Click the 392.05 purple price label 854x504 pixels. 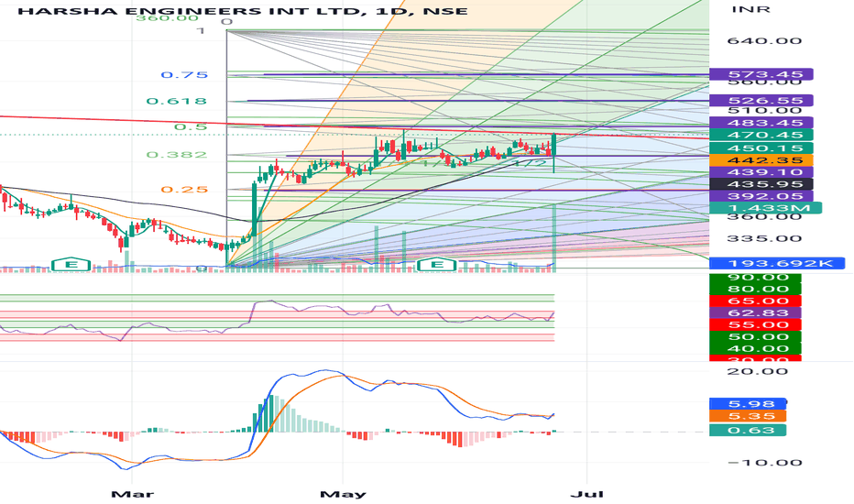[x=761, y=196]
